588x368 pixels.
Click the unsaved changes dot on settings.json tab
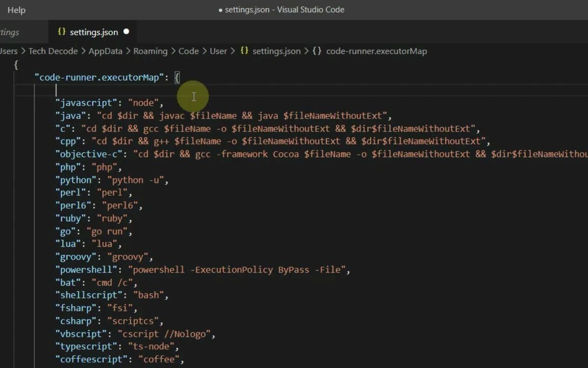point(126,32)
